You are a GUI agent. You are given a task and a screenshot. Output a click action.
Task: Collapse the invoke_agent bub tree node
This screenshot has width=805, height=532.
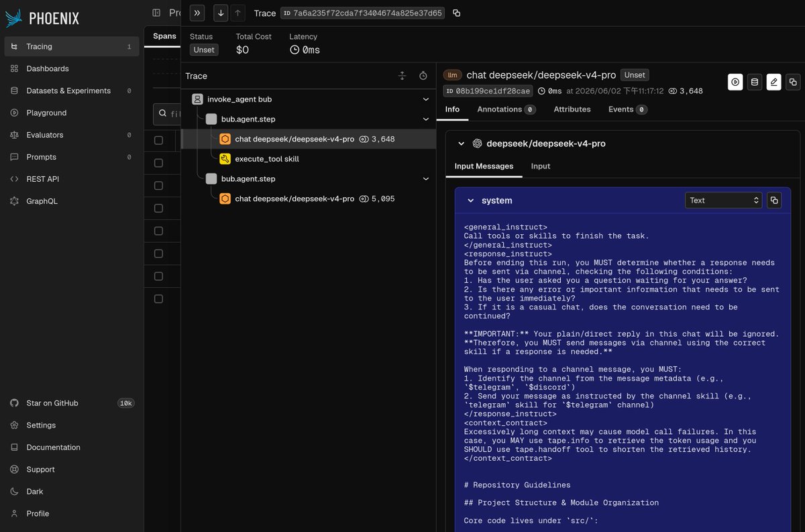(x=425, y=99)
